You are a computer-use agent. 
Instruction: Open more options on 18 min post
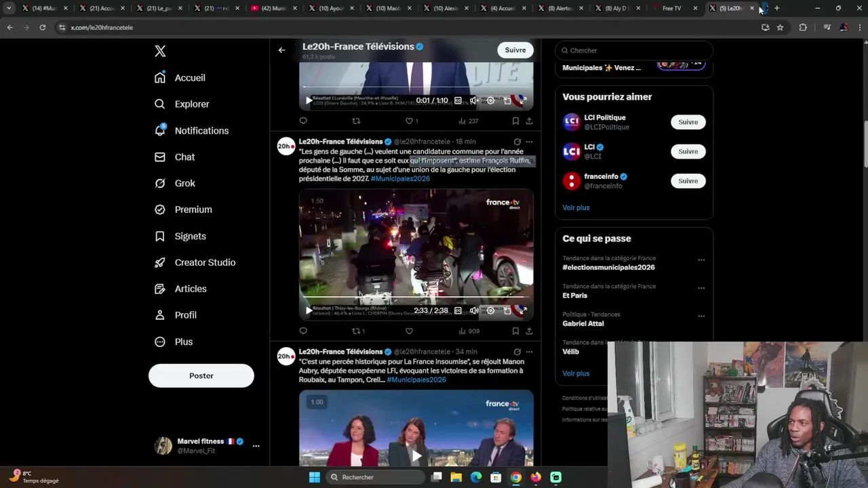tap(529, 142)
